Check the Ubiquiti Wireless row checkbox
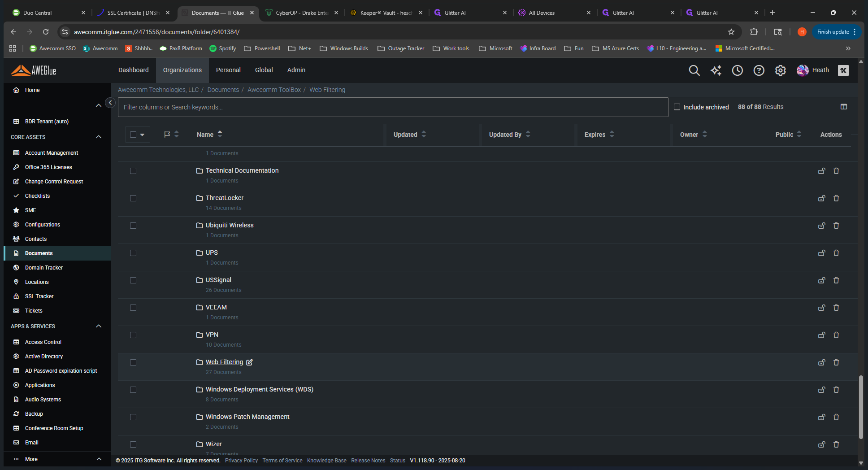The height and width of the screenshot is (470, 868). pyautogui.click(x=133, y=226)
